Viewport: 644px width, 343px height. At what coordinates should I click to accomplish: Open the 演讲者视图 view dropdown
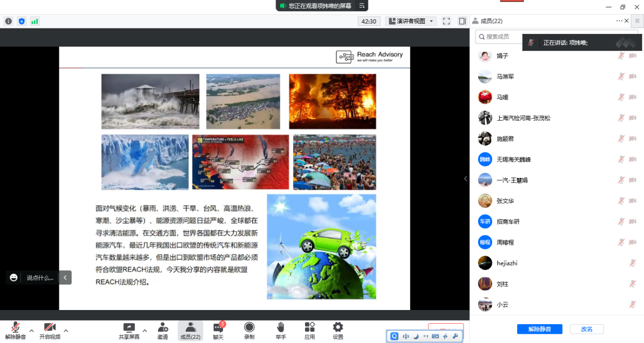click(411, 21)
